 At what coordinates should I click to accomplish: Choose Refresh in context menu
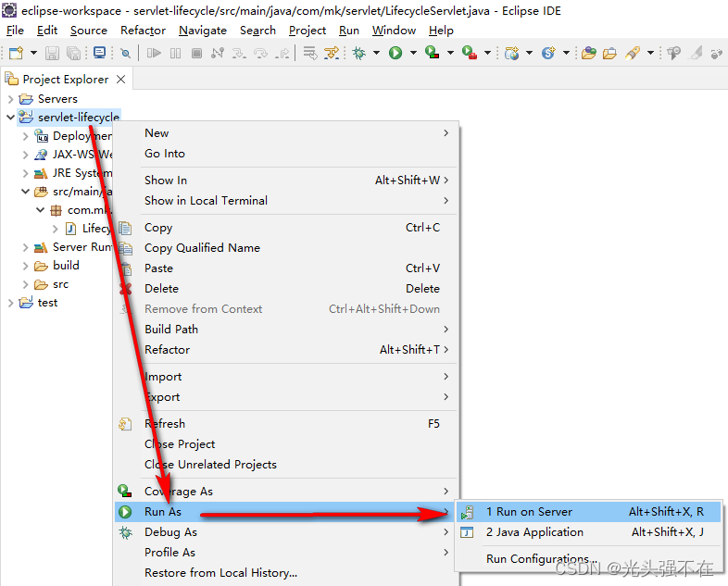click(x=285, y=424)
